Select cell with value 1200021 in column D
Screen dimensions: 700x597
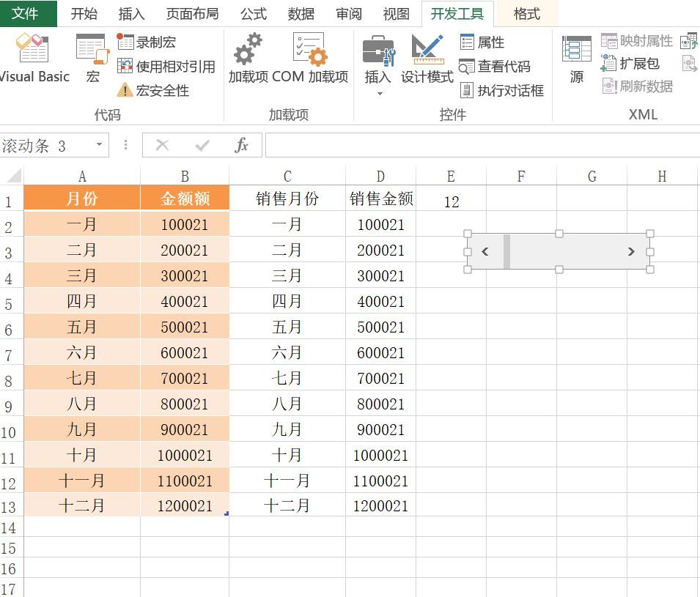click(x=381, y=505)
